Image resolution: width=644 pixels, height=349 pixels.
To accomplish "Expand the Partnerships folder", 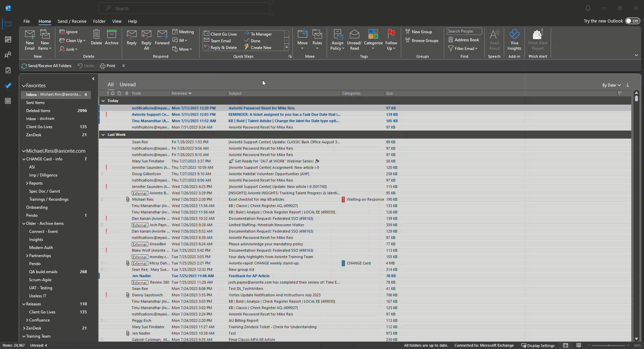I will (x=27, y=256).
